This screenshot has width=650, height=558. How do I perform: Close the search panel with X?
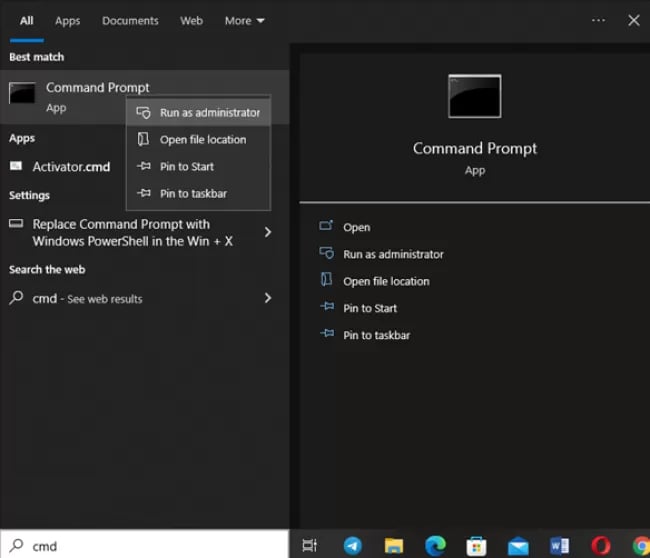[x=633, y=20]
